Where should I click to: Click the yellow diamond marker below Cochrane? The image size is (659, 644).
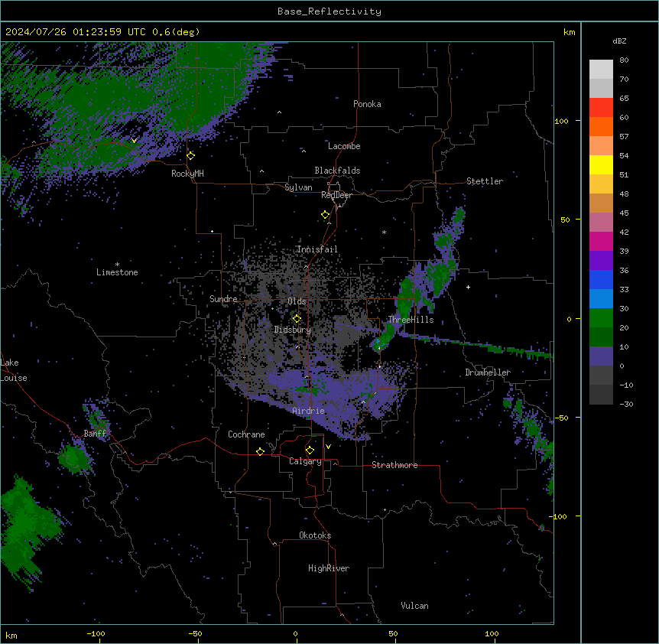point(260,451)
